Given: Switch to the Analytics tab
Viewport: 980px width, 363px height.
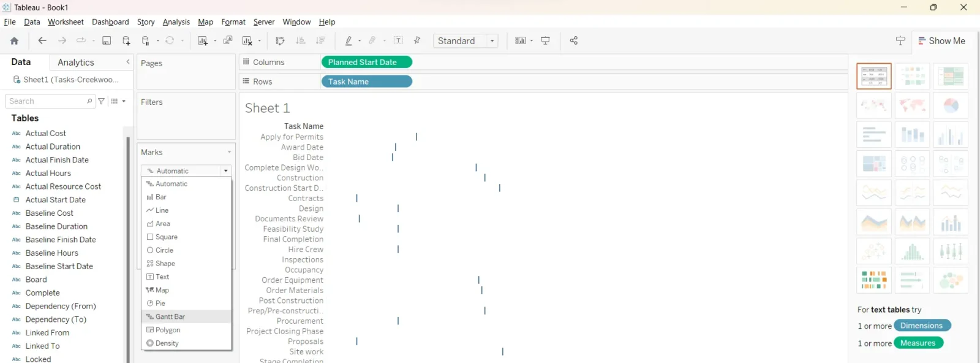Looking at the screenshot, I should (76, 63).
